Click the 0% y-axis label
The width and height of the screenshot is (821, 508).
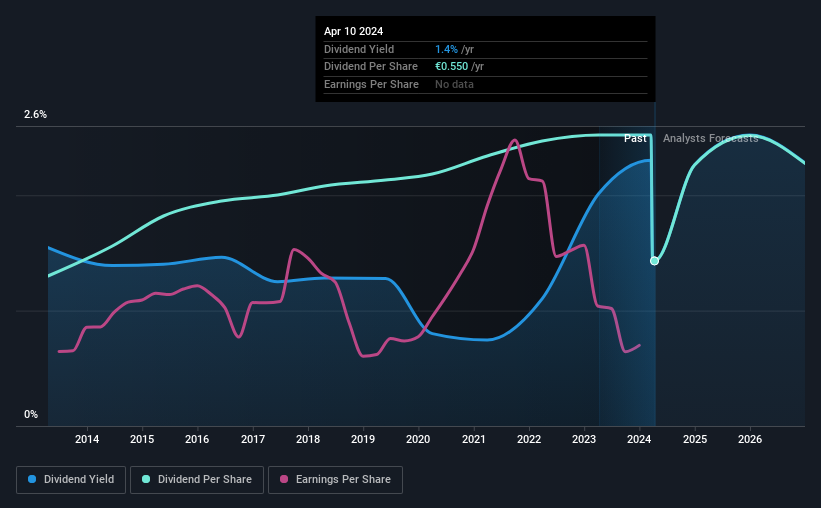point(31,415)
